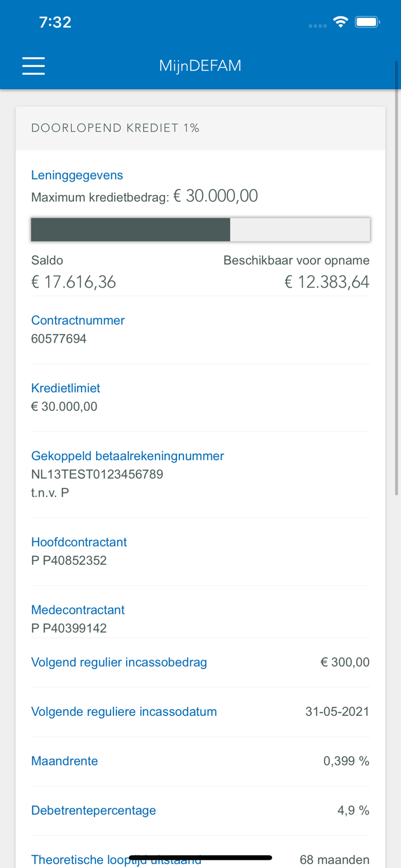Expand the Maandrente row
401x868 pixels.
pos(64,761)
